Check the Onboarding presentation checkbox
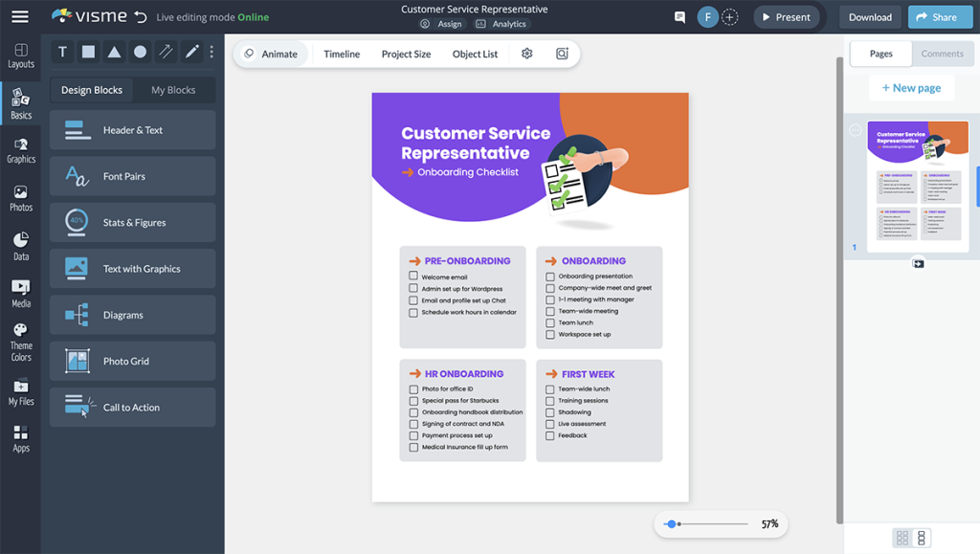This screenshot has height=554, width=980. 551,278
